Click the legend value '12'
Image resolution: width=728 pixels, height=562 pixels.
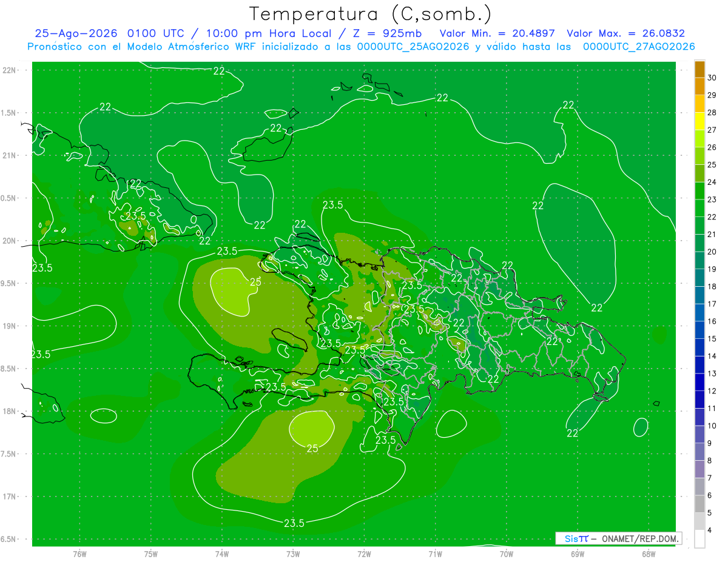[712, 390]
